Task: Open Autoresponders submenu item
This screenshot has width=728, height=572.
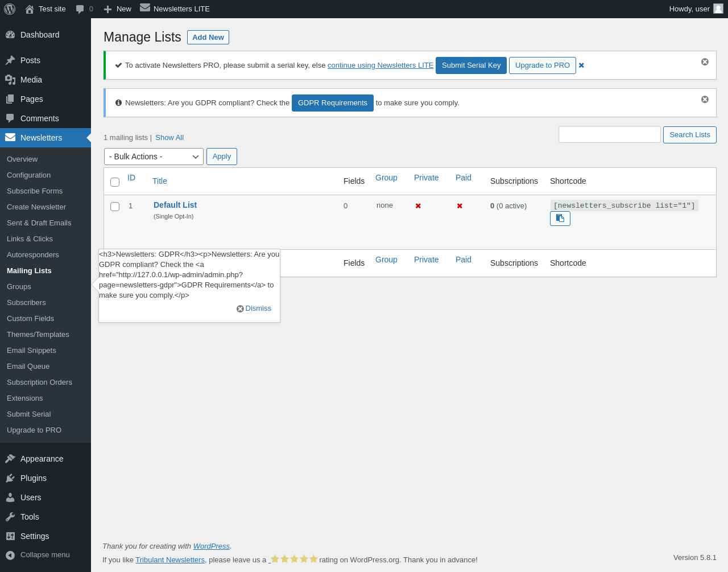Action: [x=33, y=255]
